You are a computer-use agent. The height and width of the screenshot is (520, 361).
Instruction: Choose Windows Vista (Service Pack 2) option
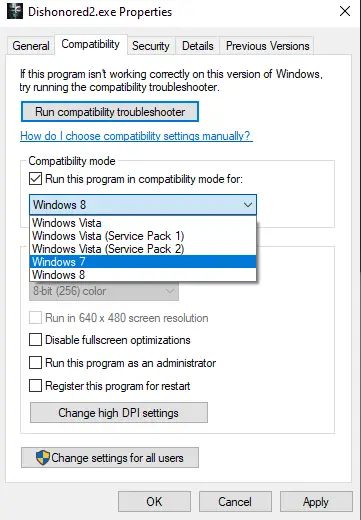[x=143, y=249]
